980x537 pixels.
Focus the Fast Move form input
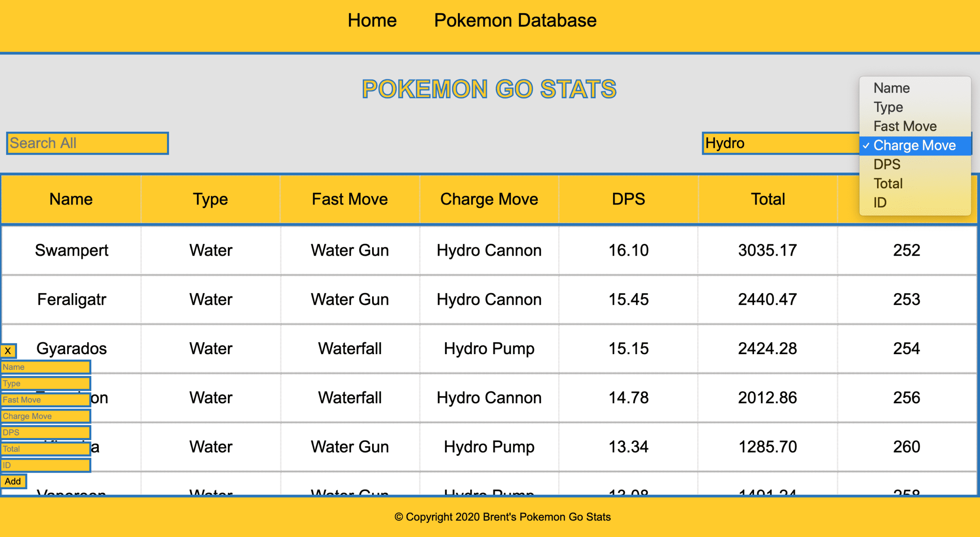click(x=46, y=400)
